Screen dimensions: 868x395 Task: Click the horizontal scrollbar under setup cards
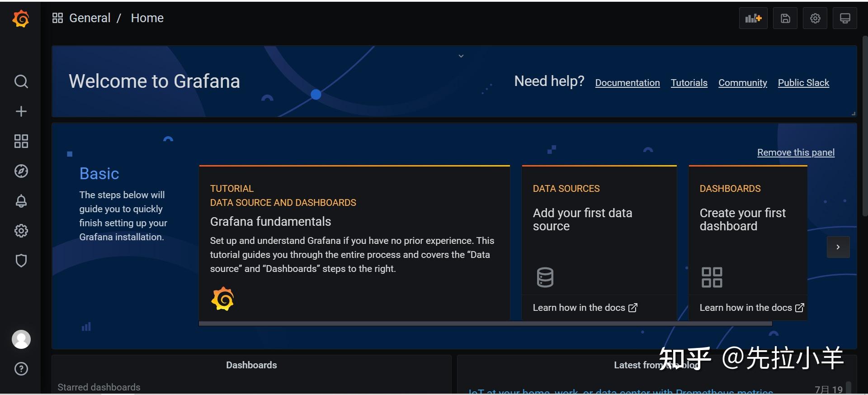[x=486, y=324]
